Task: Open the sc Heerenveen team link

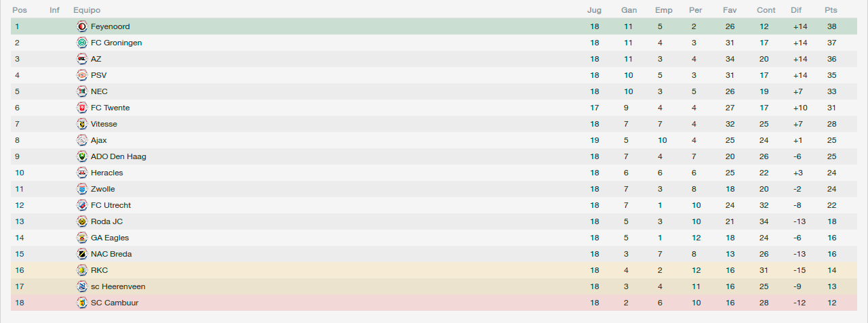Action: (118, 286)
